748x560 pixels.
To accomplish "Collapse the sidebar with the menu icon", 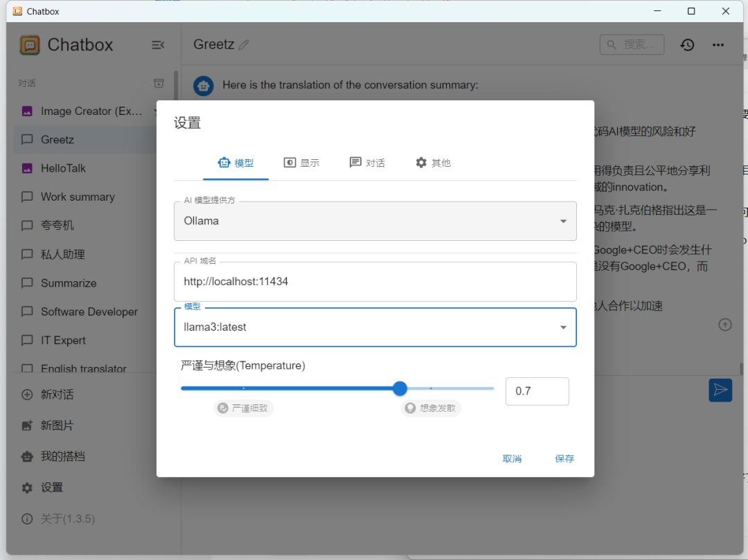I will point(158,45).
